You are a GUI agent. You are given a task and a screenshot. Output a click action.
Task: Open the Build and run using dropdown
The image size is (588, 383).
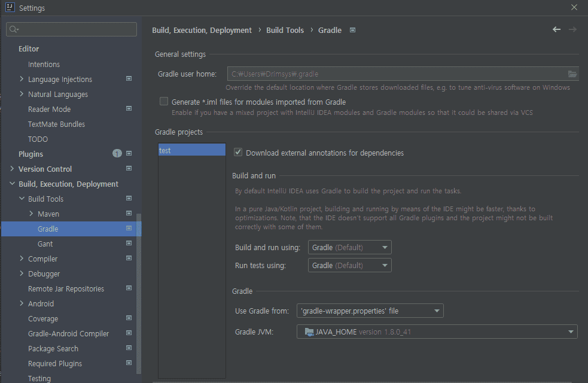(349, 248)
